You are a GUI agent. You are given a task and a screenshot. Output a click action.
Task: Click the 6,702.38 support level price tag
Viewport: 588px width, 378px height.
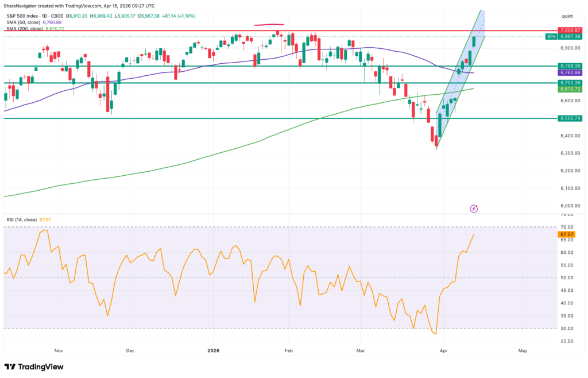click(x=570, y=83)
